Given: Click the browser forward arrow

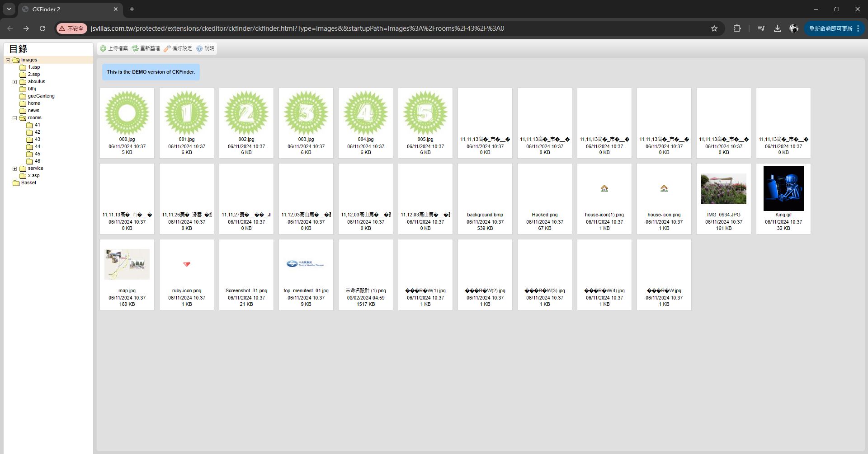Looking at the screenshot, I should [x=26, y=28].
